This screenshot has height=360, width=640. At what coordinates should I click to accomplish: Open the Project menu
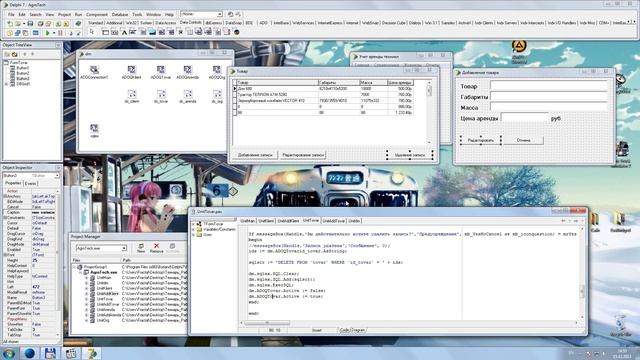click(x=64, y=14)
